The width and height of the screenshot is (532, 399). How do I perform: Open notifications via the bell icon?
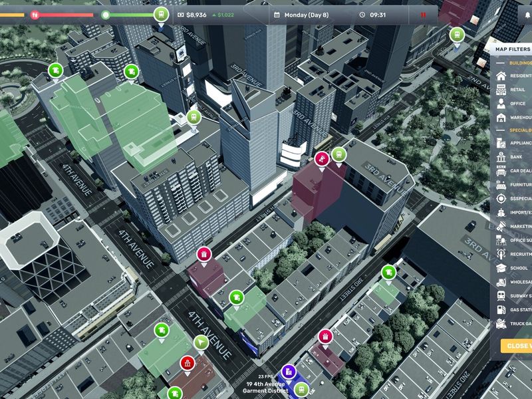[527, 15]
